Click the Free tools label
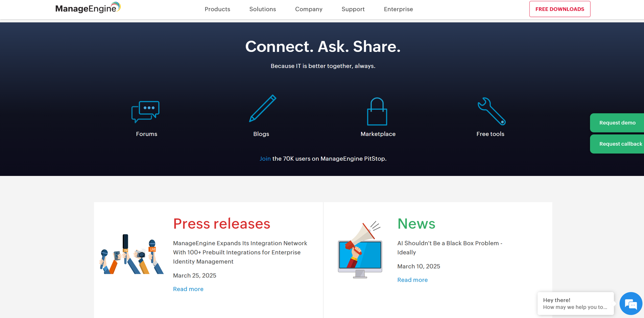644x318 pixels. tap(490, 134)
